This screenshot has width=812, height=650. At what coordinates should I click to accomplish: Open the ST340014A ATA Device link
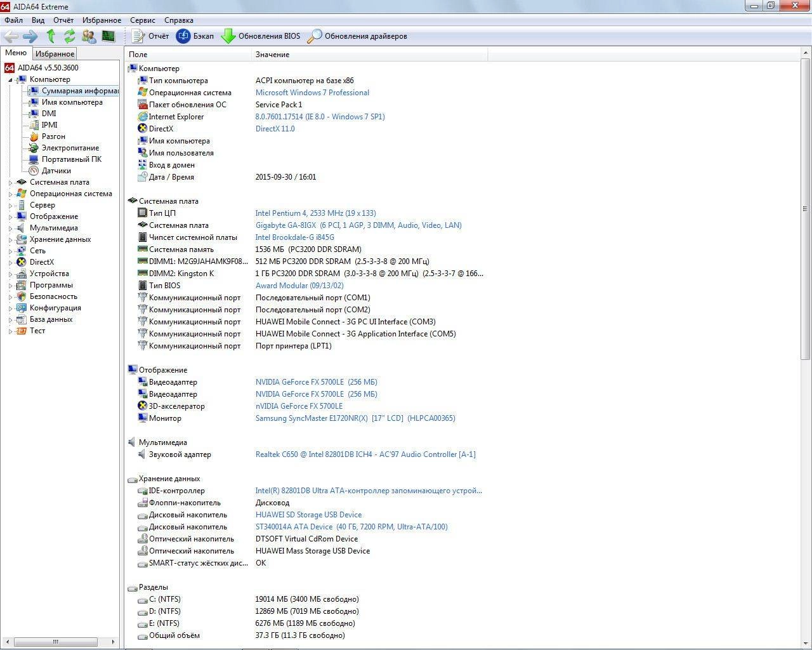coord(351,527)
